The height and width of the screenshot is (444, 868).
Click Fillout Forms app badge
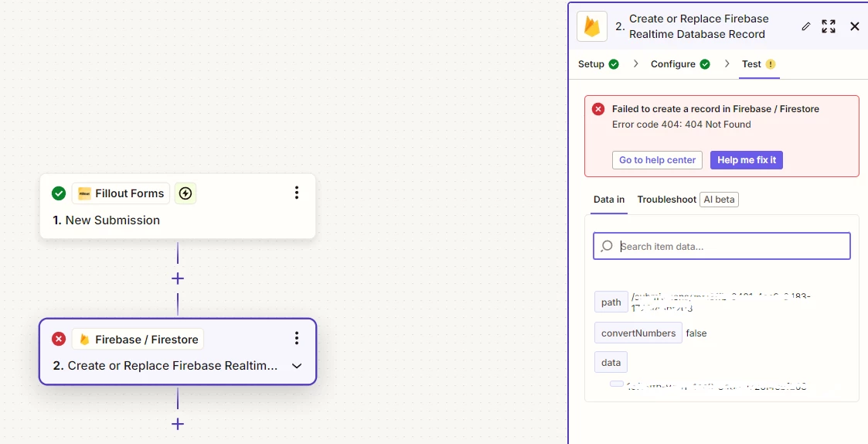[x=121, y=193]
